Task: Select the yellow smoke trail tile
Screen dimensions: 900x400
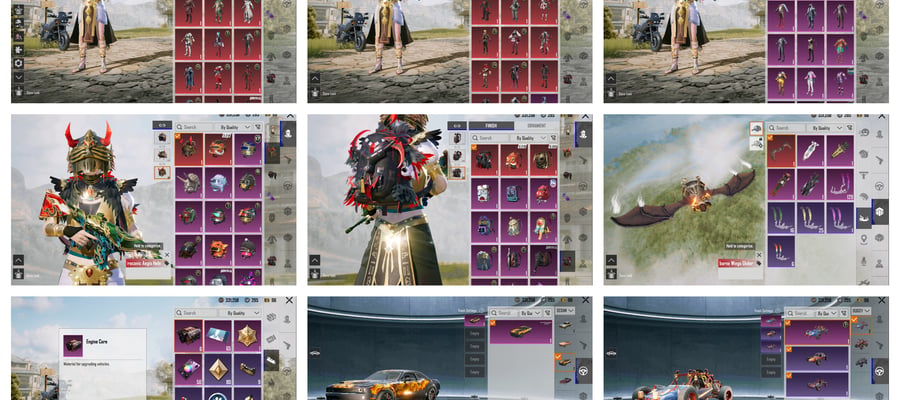Action: [810, 218]
